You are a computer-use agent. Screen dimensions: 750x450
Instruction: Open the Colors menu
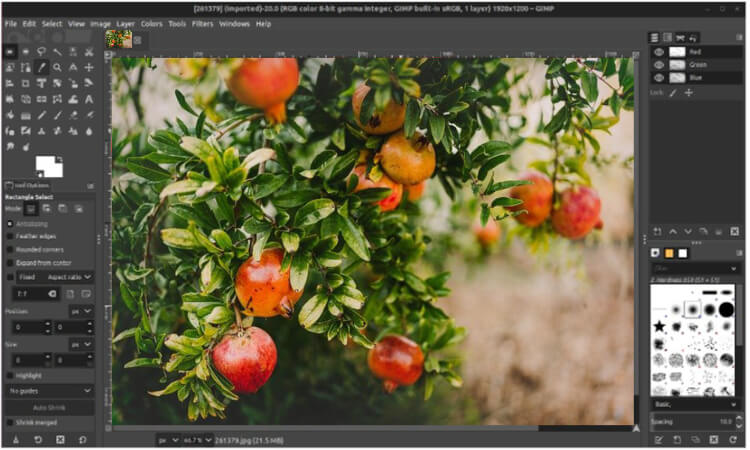click(x=151, y=23)
